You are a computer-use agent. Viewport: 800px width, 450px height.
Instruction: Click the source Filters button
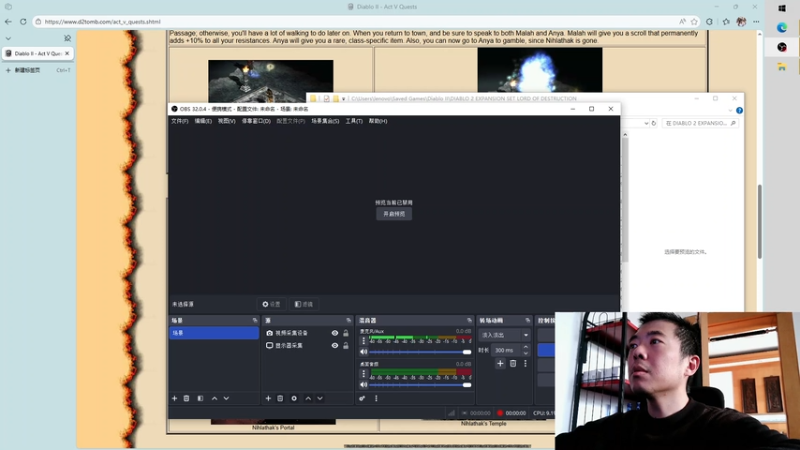click(304, 304)
